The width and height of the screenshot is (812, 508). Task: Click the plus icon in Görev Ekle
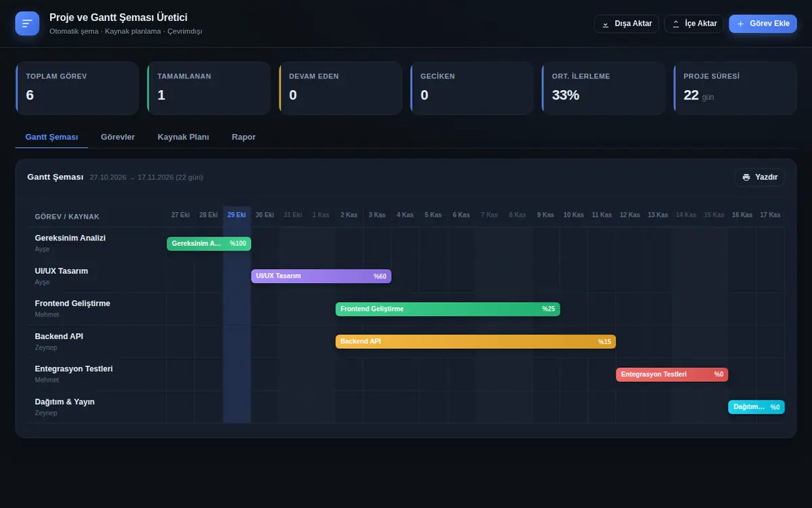pos(740,24)
